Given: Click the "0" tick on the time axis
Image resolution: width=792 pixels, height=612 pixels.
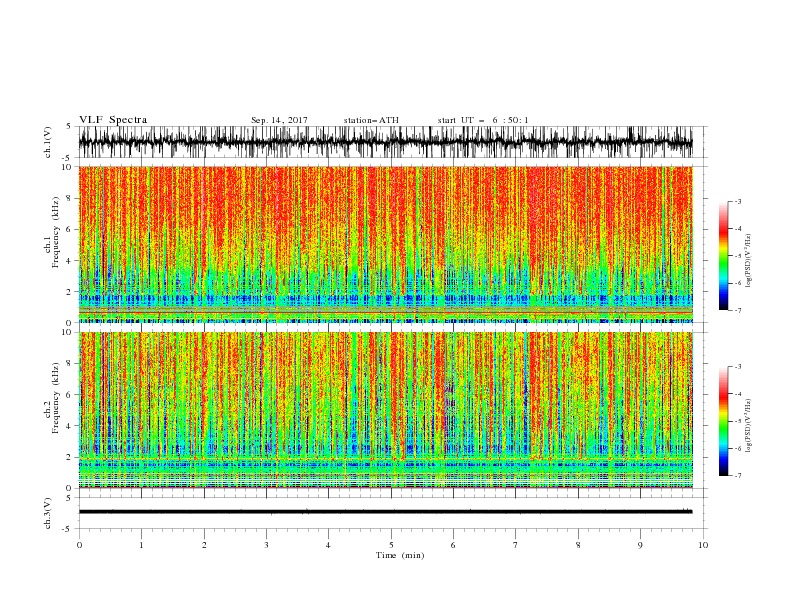Looking at the screenshot, I should click(79, 545).
